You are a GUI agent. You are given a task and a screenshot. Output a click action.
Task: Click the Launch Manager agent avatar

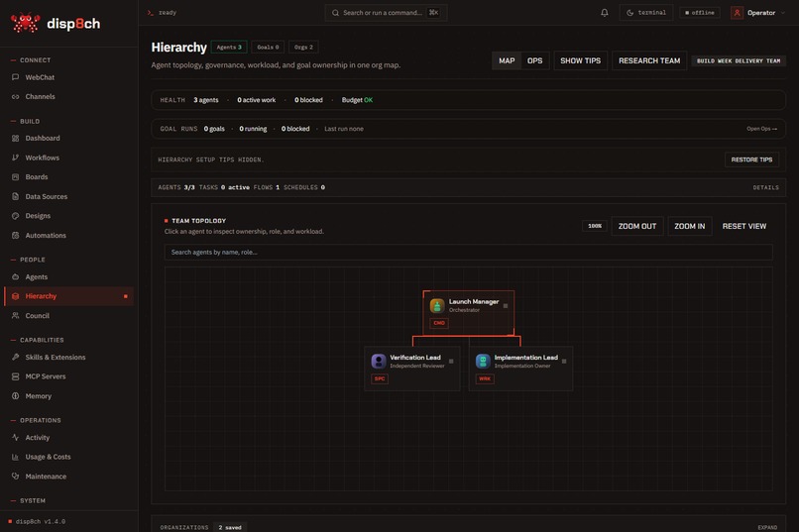click(x=437, y=305)
